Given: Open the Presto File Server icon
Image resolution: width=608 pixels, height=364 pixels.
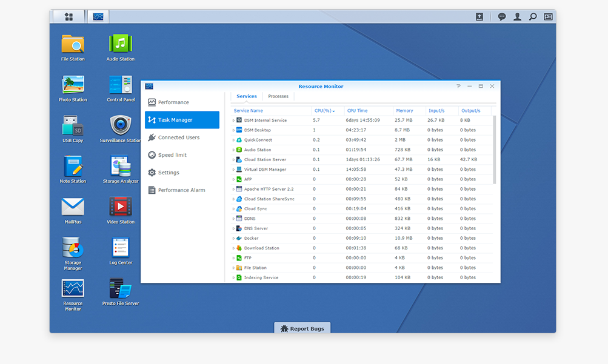Looking at the screenshot, I should point(121,289).
